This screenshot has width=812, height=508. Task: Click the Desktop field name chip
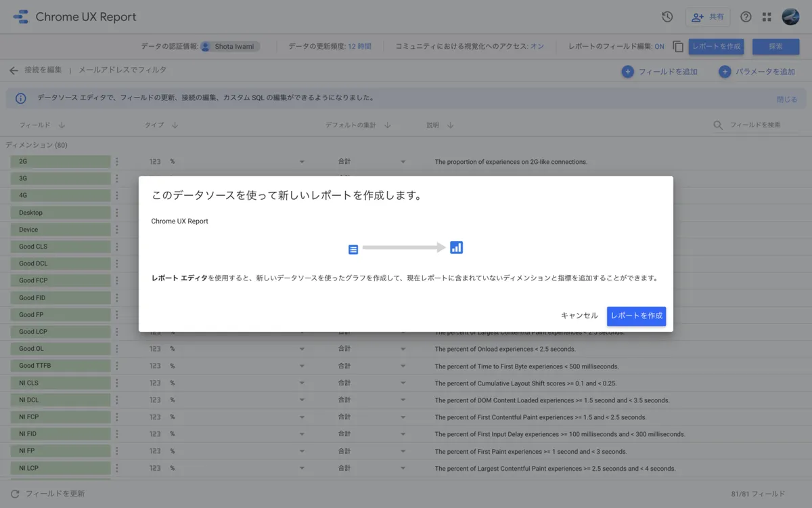point(60,213)
